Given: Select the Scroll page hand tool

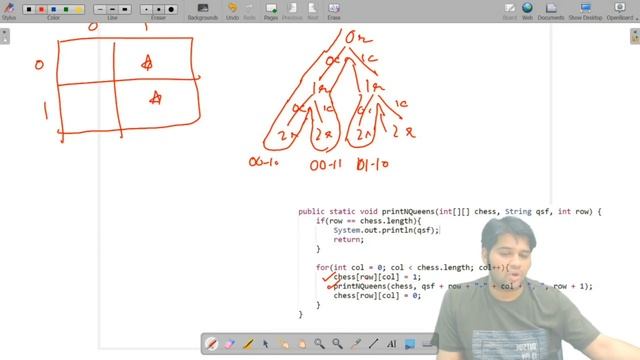Looking at the screenshot, I should click(x=302, y=344).
